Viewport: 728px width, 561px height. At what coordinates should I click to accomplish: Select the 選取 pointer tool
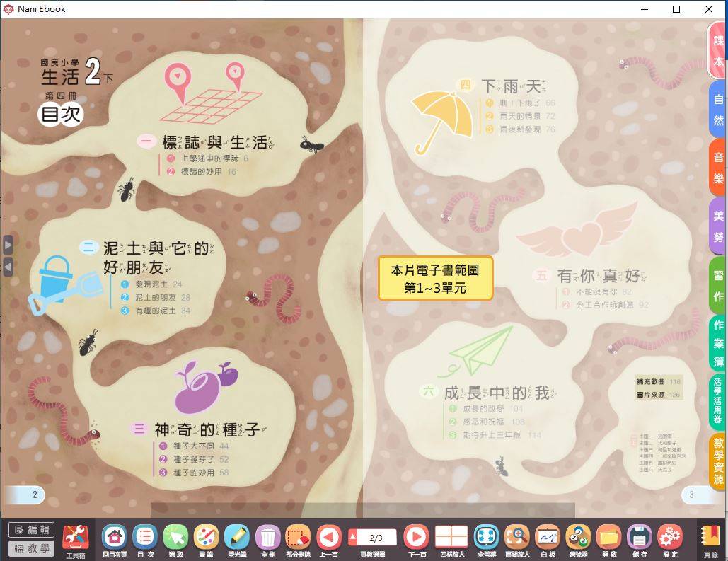(x=175, y=541)
